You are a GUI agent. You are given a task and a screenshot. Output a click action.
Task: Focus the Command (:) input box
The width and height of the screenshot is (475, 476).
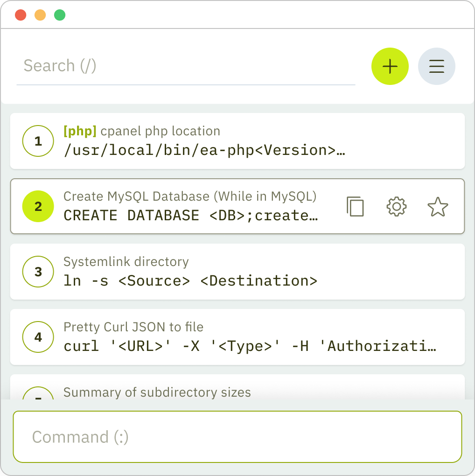pyautogui.click(x=237, y=437)
